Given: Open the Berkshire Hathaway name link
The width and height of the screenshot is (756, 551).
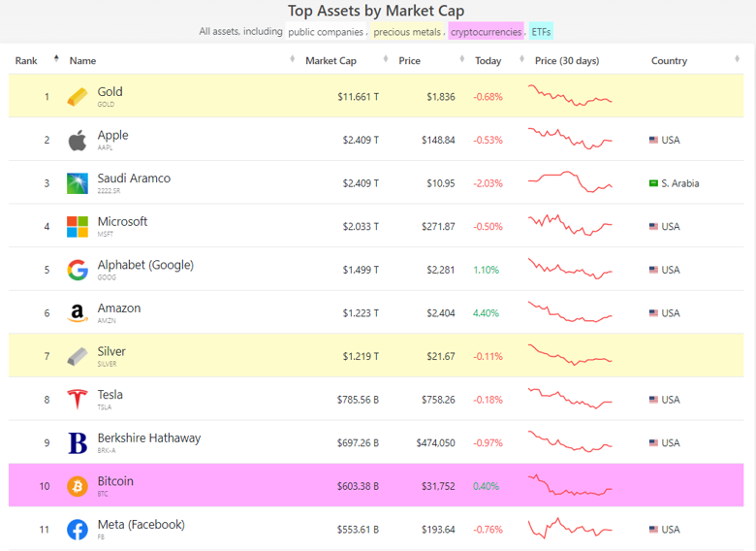Looking at the screenshot, I should tap(148, 438).
